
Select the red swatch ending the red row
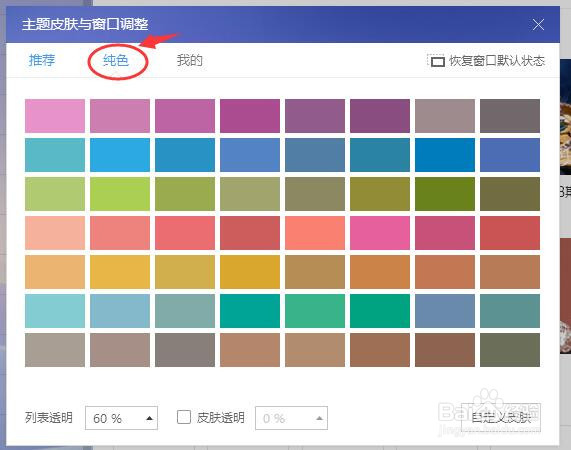pyautogui.click(x=510, y=233)
